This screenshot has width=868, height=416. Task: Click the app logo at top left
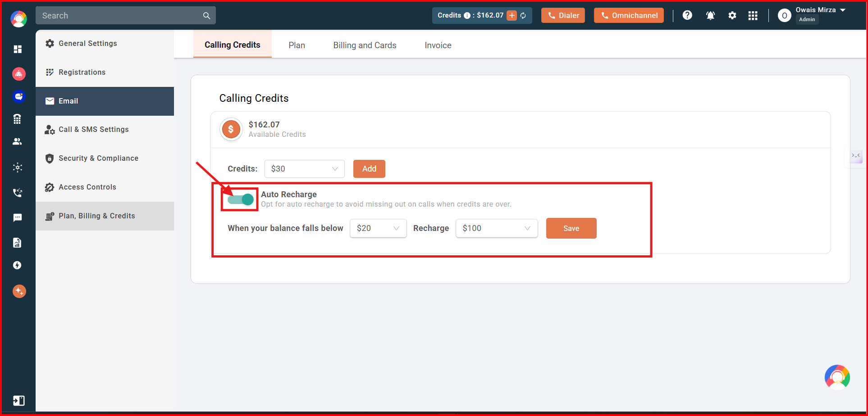coord(18,18)
